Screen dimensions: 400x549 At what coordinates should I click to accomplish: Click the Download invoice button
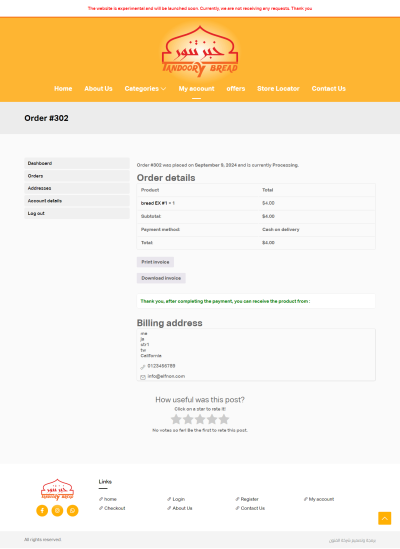click(161, 278)
